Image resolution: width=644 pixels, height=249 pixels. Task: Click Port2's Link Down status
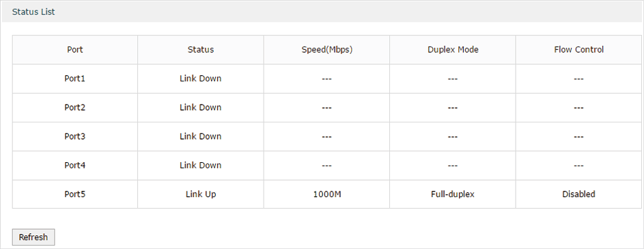200,107
